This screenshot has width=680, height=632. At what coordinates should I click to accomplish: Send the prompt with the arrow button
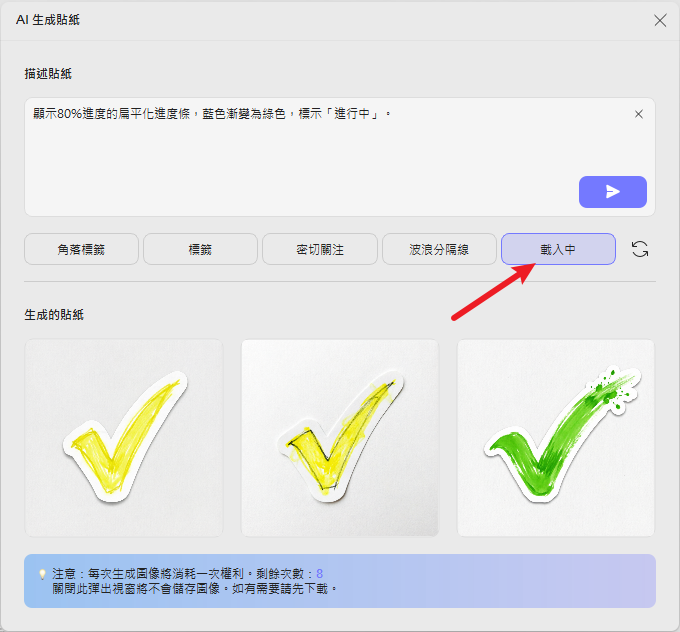click(612, 192)
